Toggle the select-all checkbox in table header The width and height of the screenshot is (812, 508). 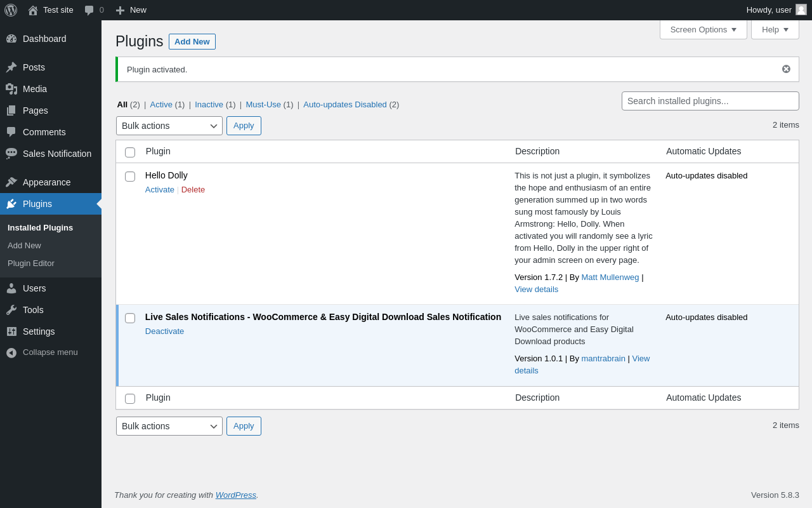click(x=130, y=152)
